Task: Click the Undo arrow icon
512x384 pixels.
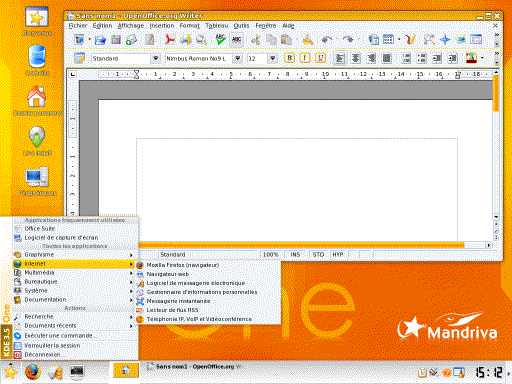Action: pos(327,40)
